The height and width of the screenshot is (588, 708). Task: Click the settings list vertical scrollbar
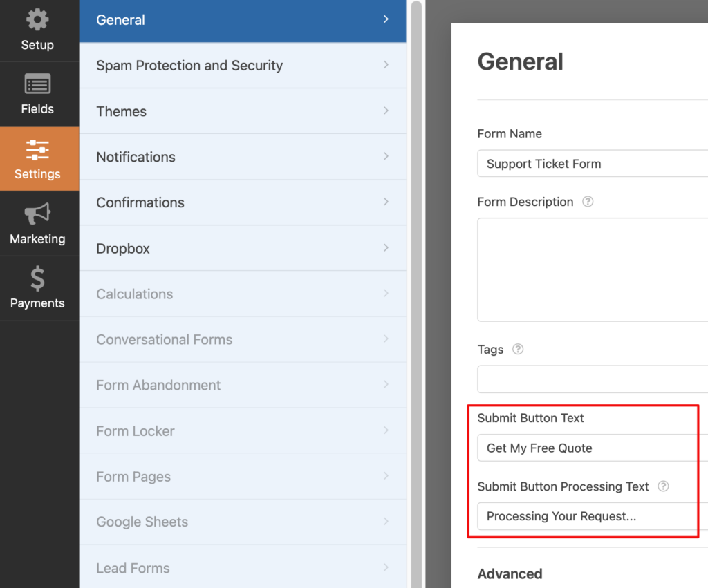coord(416,294)
